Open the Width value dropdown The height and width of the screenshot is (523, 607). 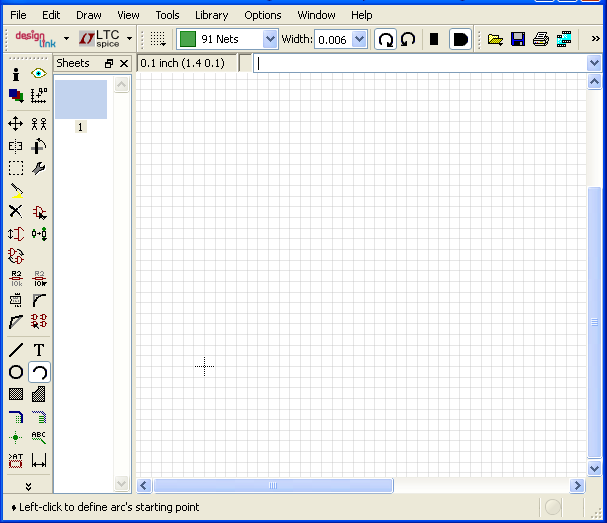pos(360,39)
